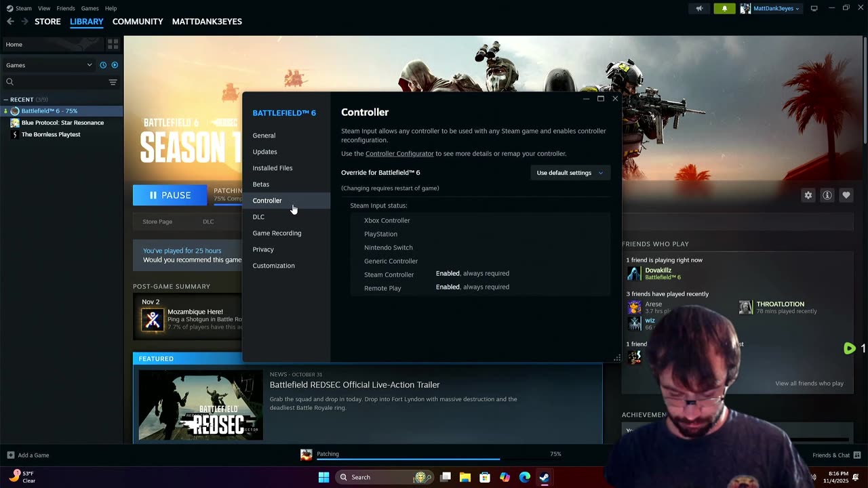
Task: Click the Mozambique Here achievement icon
Action: point(153,320)
